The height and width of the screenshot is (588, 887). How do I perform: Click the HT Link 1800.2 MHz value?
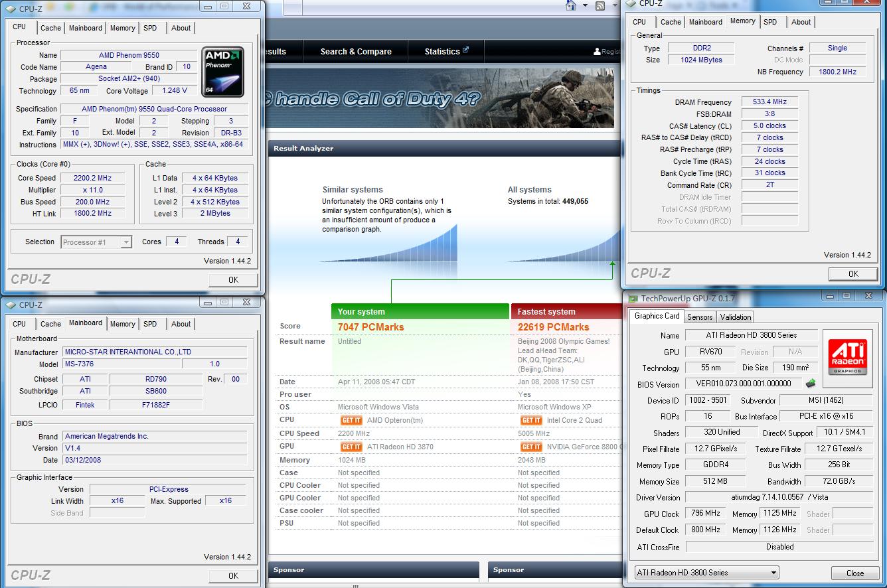point(92,214)
